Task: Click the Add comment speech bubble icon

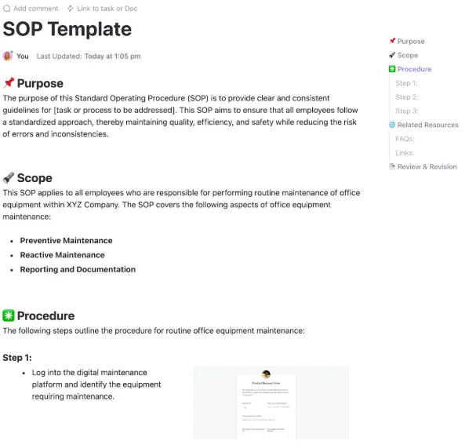Action: [7, 9]
